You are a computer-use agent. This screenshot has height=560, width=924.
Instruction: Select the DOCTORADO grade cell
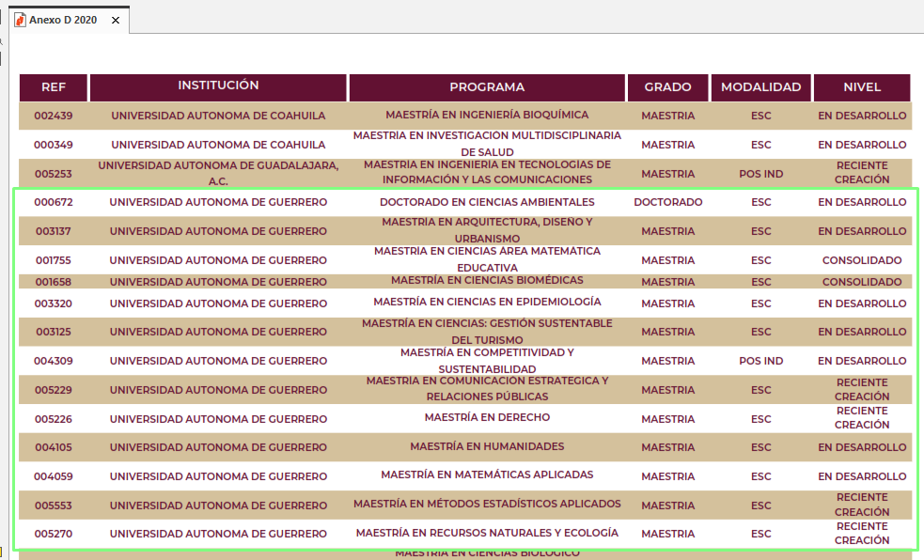click(667, 202)
